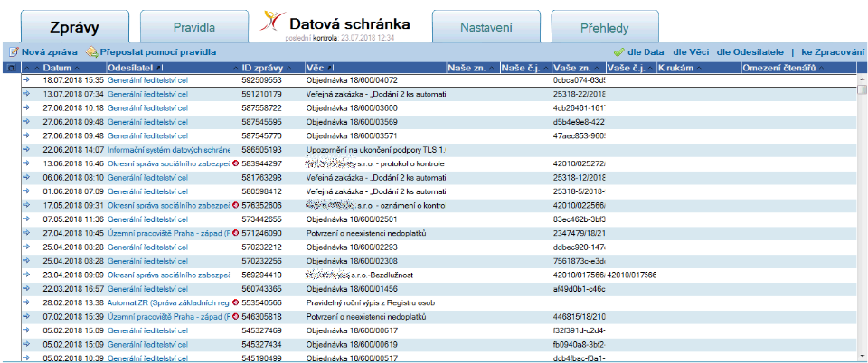Image resolution: width=868 pixels, height=363 pixels.
Task: Click the arrow icon on the 592509553 row
Action: pos(26,80)
